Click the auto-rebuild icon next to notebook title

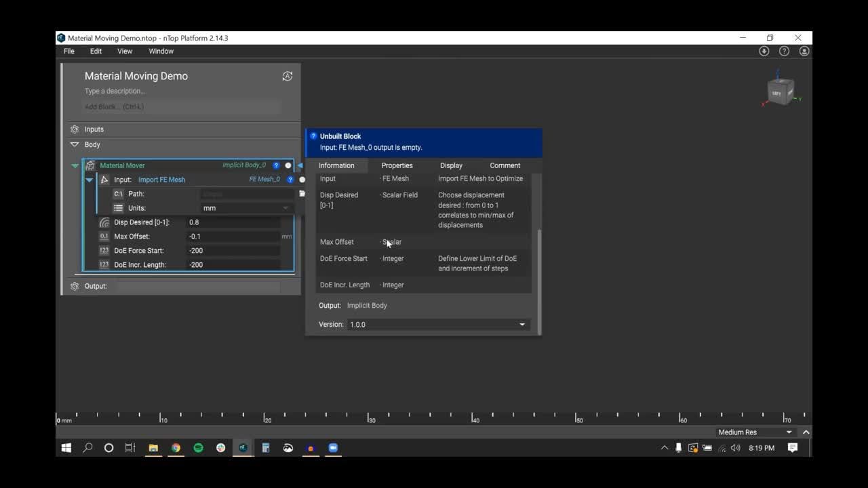[287, 76]
